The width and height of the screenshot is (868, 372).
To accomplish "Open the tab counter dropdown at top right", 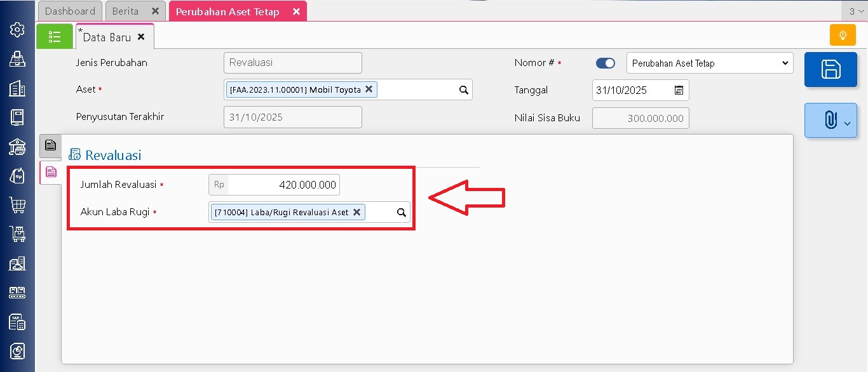I will click(x=856, y=11).
